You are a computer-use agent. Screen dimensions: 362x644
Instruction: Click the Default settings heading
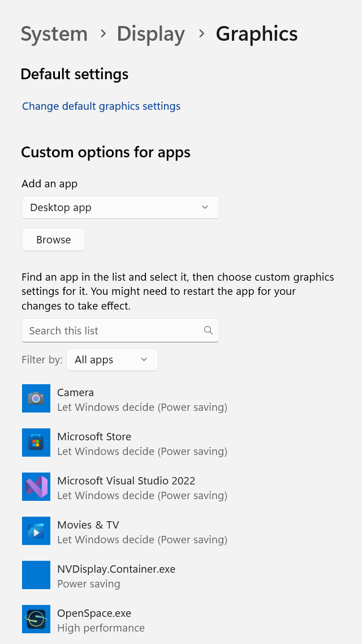coord(74,74)
